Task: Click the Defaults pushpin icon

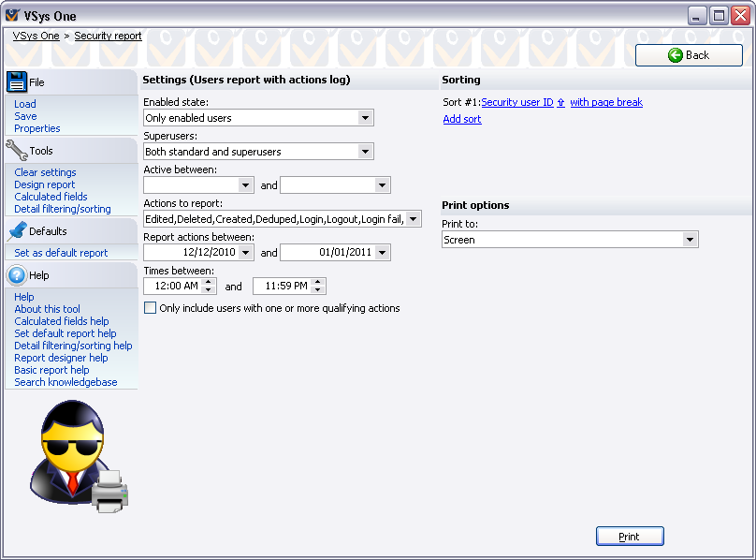Action: coord(17,230)
